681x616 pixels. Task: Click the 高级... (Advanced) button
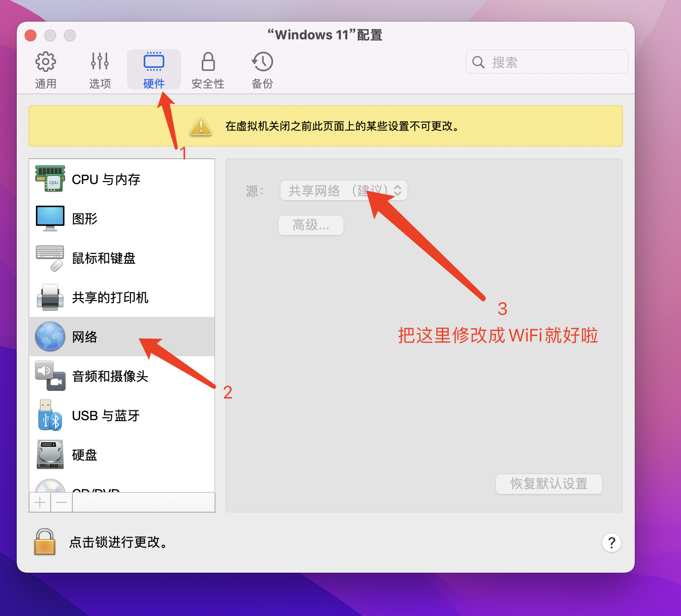(x=310, y=225)
